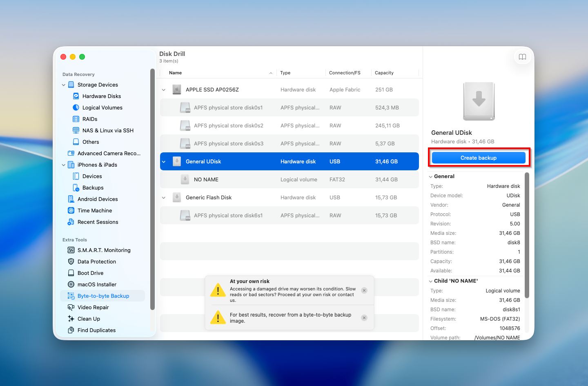Select APFS physical store disk0s2 row

pyautogui.click(x=289, y=125)
